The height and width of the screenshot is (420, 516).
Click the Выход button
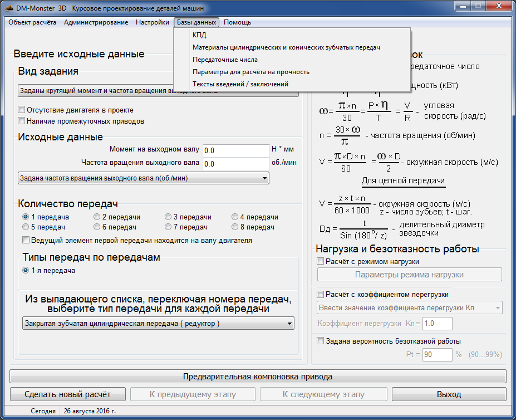449,394
